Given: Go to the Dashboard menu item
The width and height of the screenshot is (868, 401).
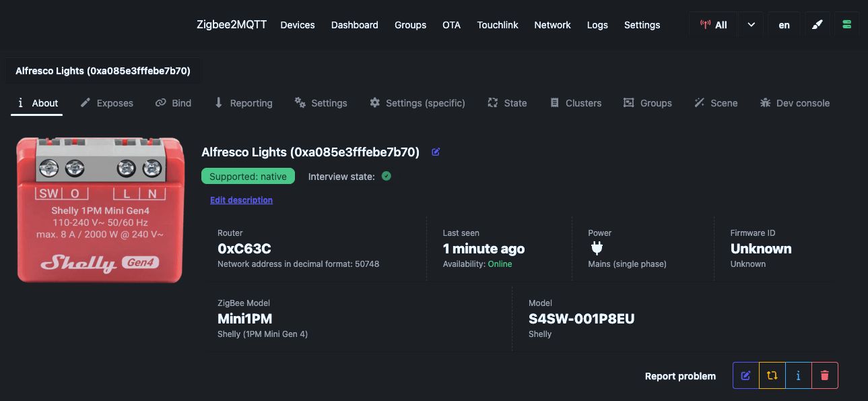Looking at the screenshot, I should coord(354,25).
